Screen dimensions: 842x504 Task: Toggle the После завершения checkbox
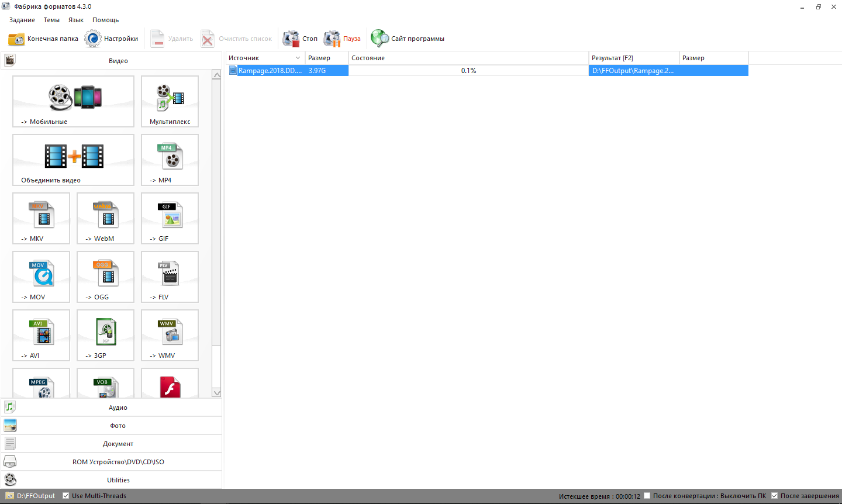coord(775,496)
